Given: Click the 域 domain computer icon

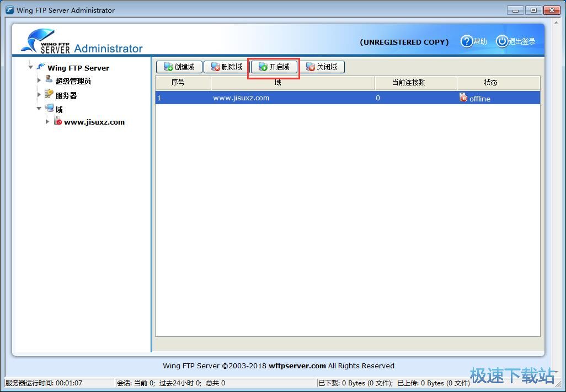Looking at the screenshot, I should point(49,108).
